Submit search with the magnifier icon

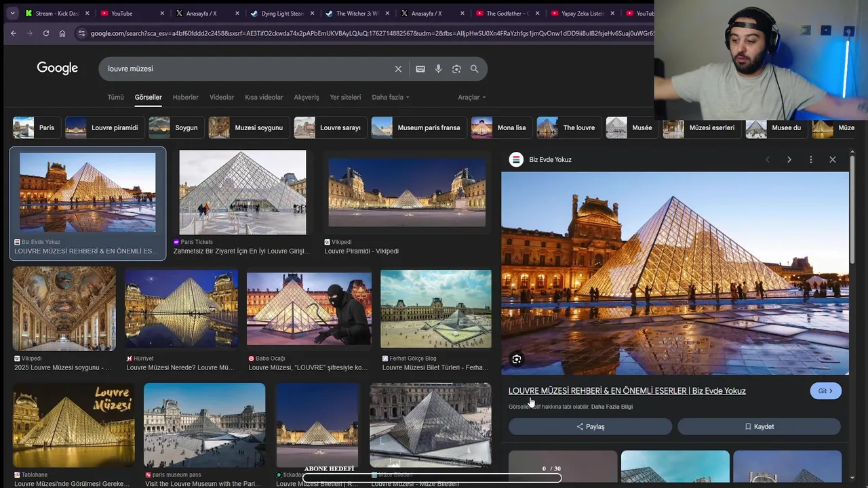click(x=475, y=69)
